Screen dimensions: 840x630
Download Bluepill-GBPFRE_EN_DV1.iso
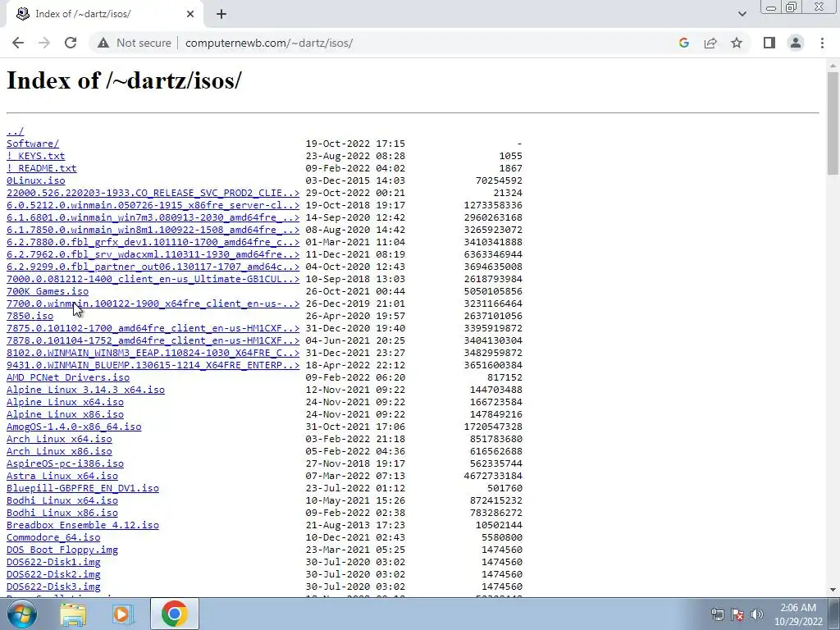[83, 489]
